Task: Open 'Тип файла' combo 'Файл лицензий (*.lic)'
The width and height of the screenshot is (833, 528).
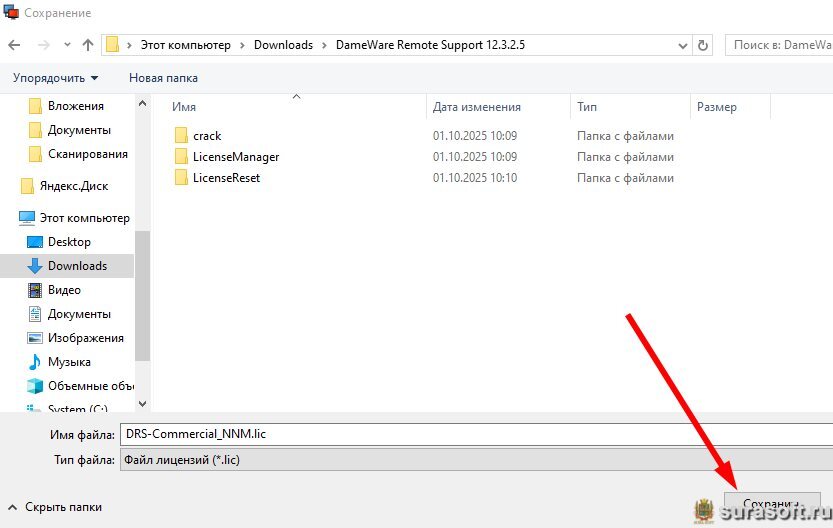Action: click(x=477, y=460)
